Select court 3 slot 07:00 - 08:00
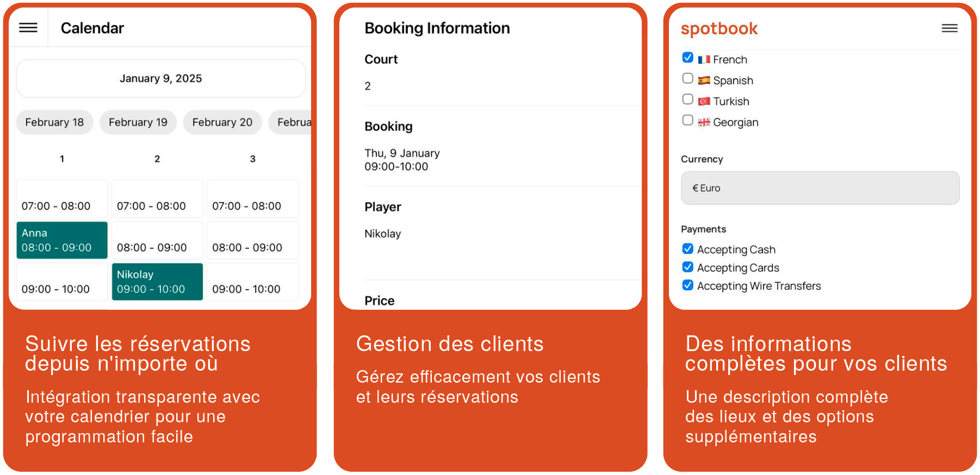 253,199
